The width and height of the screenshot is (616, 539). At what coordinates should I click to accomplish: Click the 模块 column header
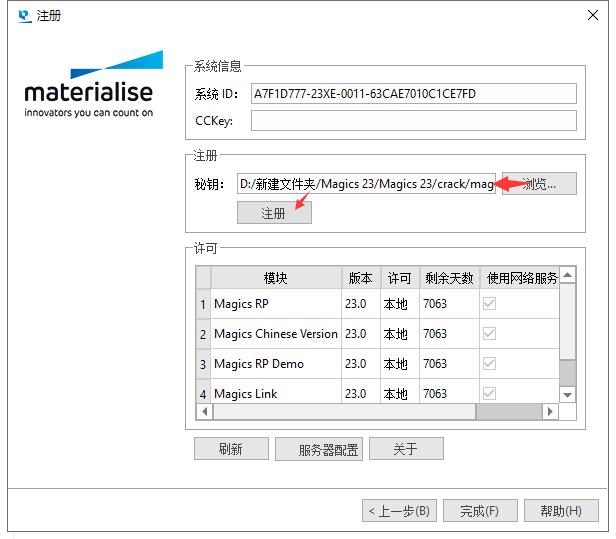point(276,278)
